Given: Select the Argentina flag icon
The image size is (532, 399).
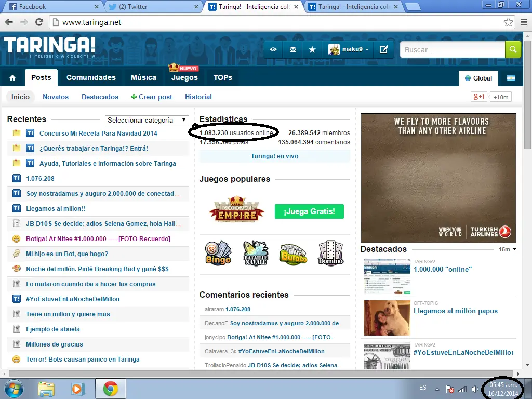Looking at the screenshot, I should (x=511, y=78).
